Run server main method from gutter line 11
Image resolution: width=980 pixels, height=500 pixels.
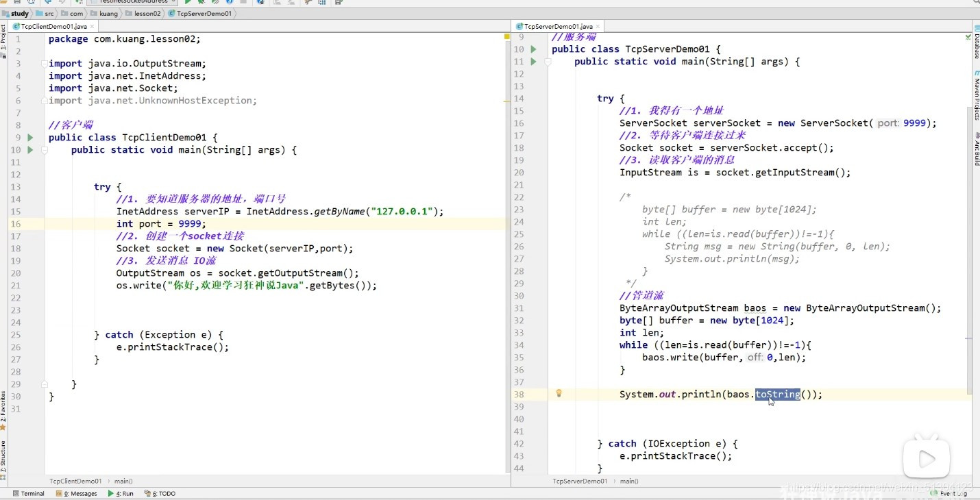[x=533, y=62]
